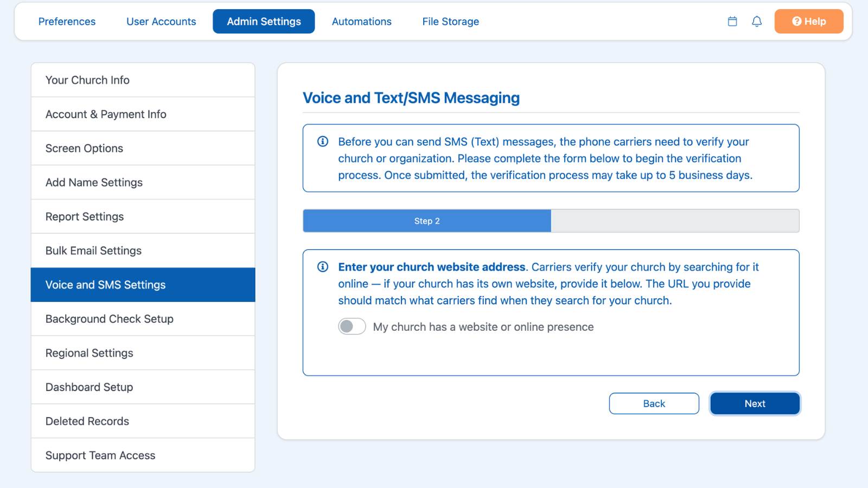This screenshot has width=868, height=488.
Task: Click the info icon beside SMS verification notice
Action: point(323,142)
